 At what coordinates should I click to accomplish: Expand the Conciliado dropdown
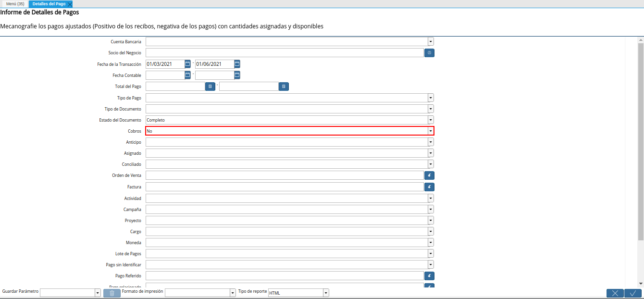pos(431,164)
